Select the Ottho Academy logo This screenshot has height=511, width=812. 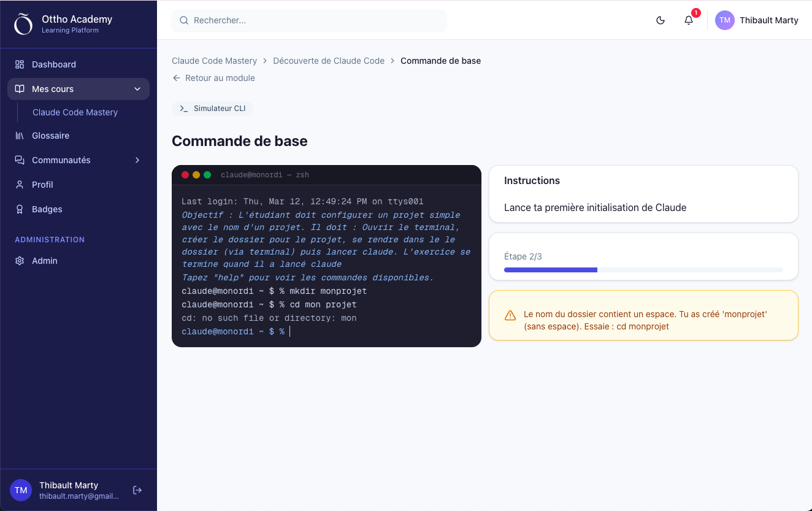(23, 24)
